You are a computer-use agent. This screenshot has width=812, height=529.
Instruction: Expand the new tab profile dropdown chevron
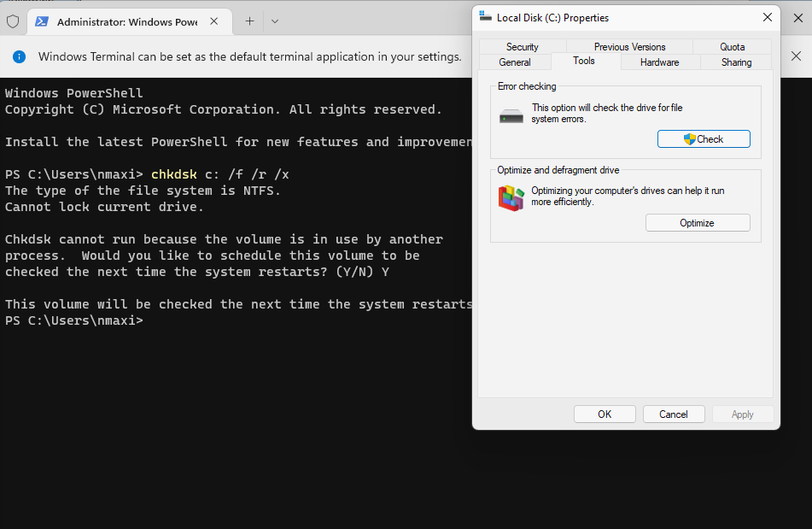(x=274, y=21)
